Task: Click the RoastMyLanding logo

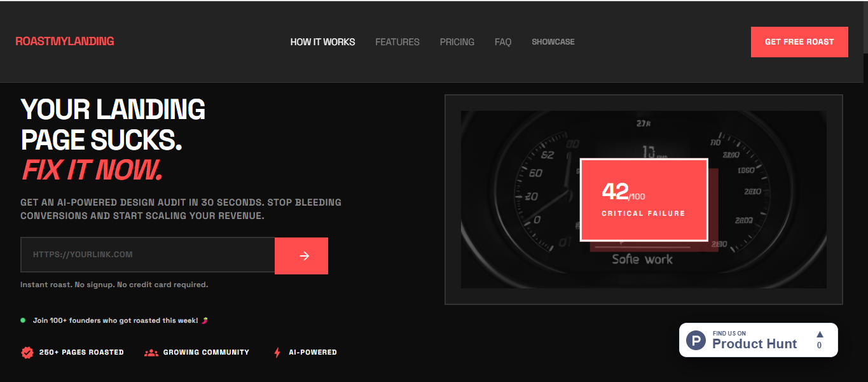Action: click(65, 41)
